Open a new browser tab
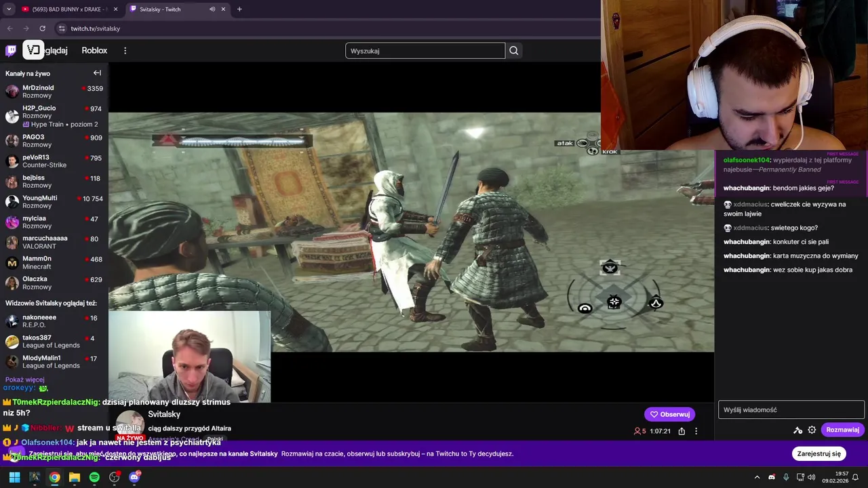Viewport: 868px width, 488px height. [x=239, y=9]
